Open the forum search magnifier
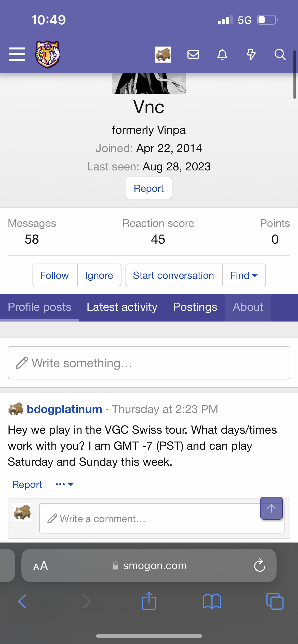 coord(280,54)
